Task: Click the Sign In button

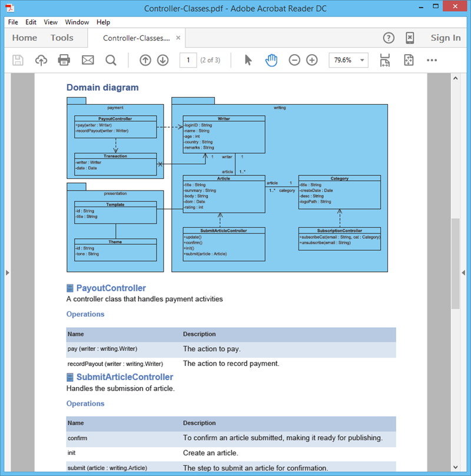Action: pyautogui.click(x=445, y=38)
